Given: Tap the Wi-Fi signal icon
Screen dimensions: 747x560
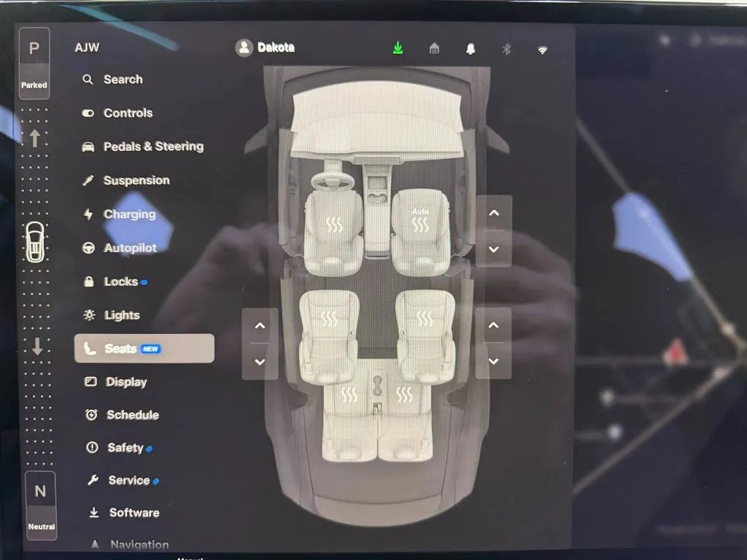Looking at the screenshot, I should pos(542,50).
